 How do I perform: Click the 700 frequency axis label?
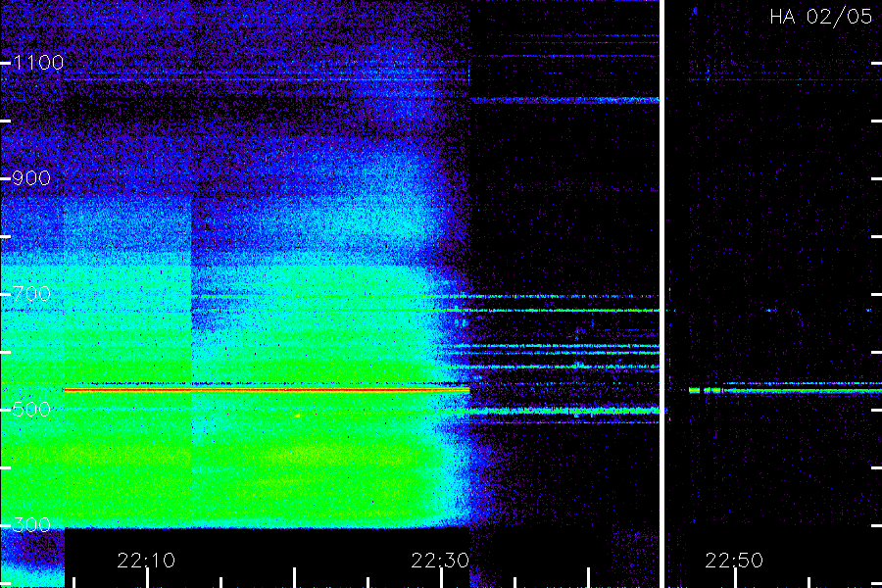(x=31, y=294)
